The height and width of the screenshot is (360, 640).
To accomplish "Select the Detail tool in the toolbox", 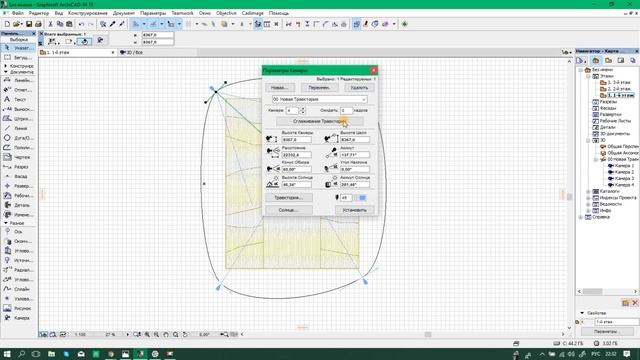I will [x=18, y=205].
